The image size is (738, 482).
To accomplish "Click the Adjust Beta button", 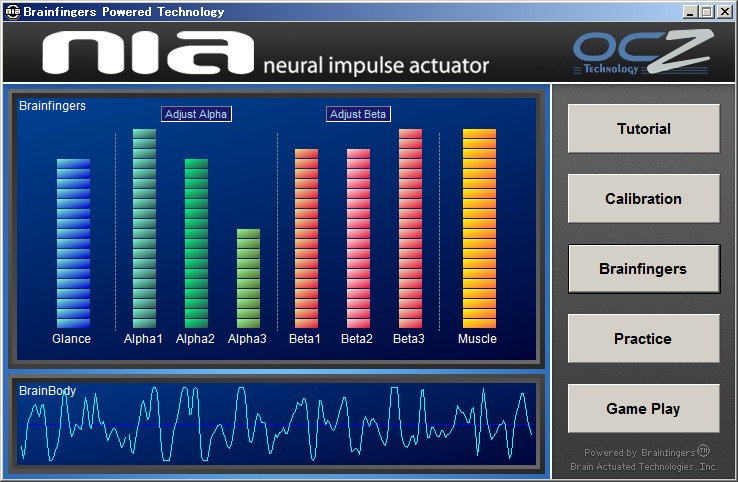I will [358, 114].
